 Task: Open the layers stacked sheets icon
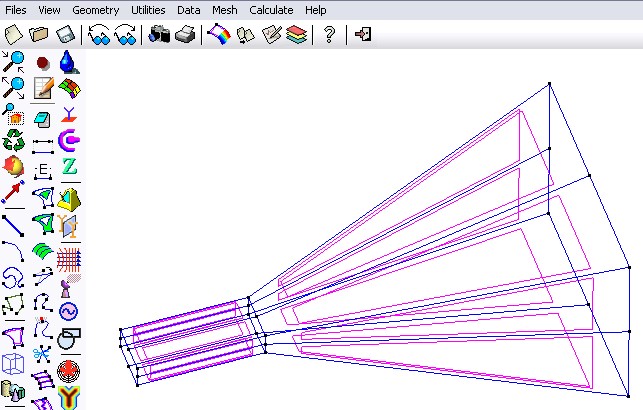(297, 34)
